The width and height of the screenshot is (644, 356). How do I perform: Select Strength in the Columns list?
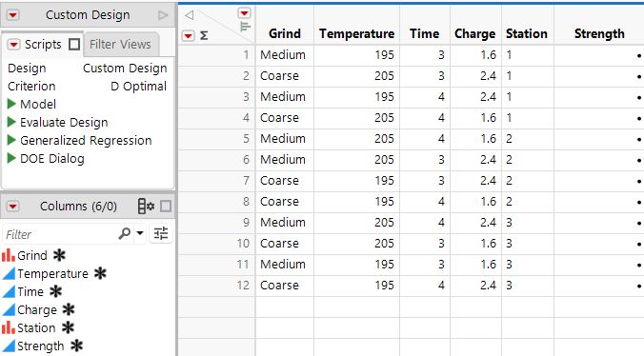pyautogui.click(x=41, y=346)
